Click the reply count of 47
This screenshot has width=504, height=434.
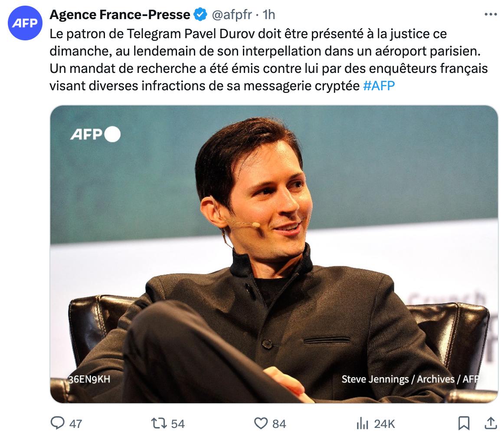pos(75,424)
